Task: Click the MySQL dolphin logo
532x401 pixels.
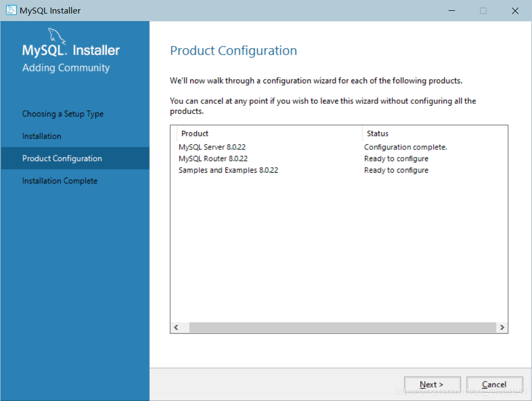Action: click(x=57, y=37)
